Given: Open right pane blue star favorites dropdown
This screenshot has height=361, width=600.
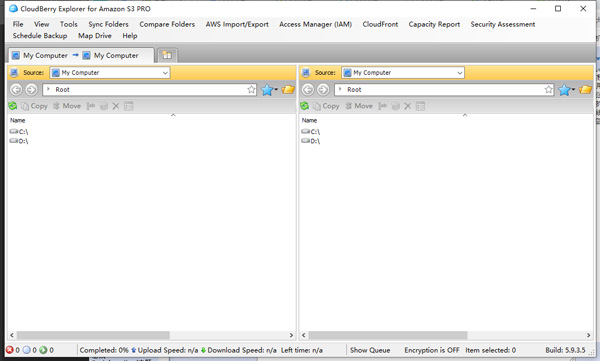Looking at the screenshot, I should [567, 90].
